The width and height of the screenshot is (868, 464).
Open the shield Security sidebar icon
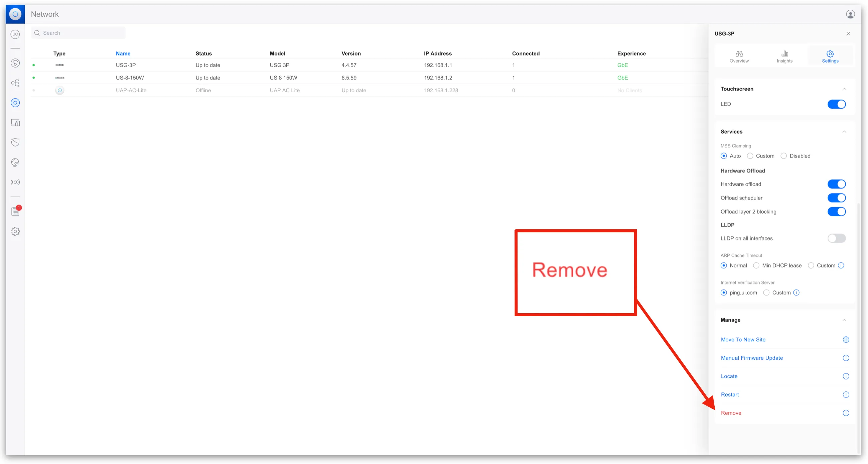(15, 142)
